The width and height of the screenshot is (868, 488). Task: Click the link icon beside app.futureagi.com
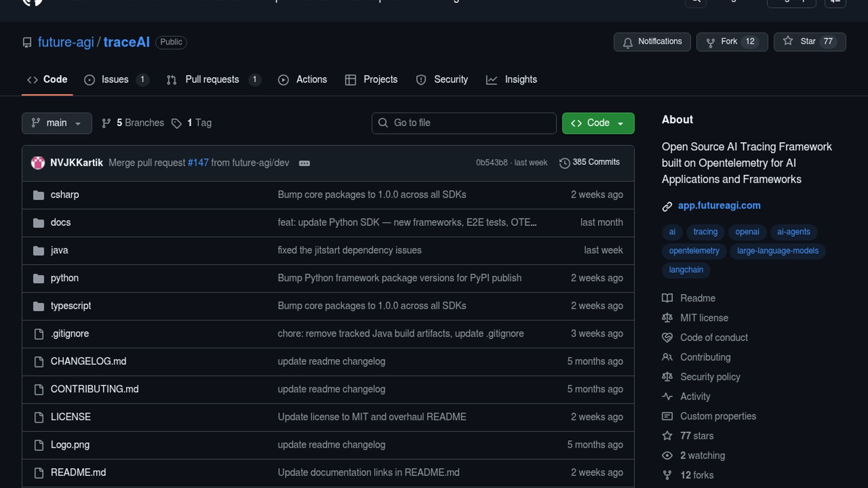[667, 206]
